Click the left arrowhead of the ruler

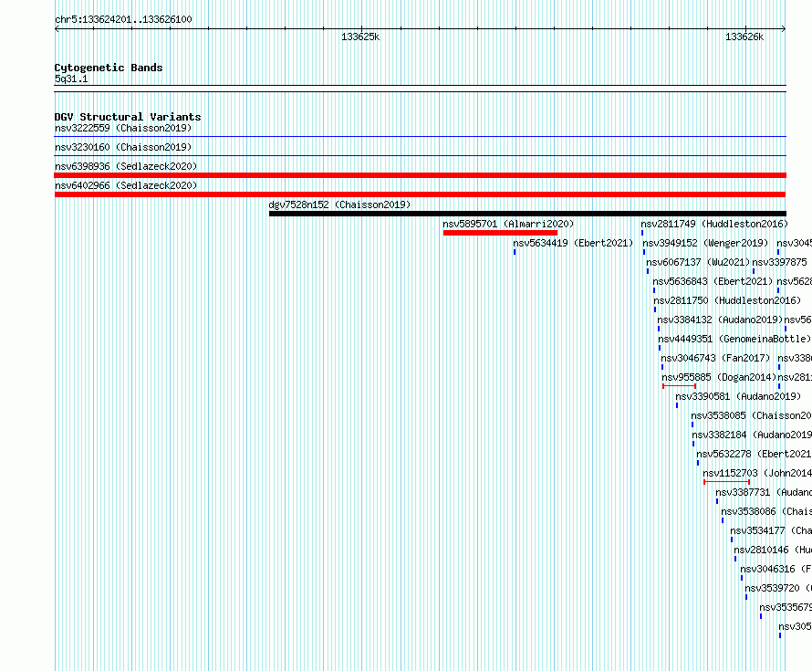57,28
